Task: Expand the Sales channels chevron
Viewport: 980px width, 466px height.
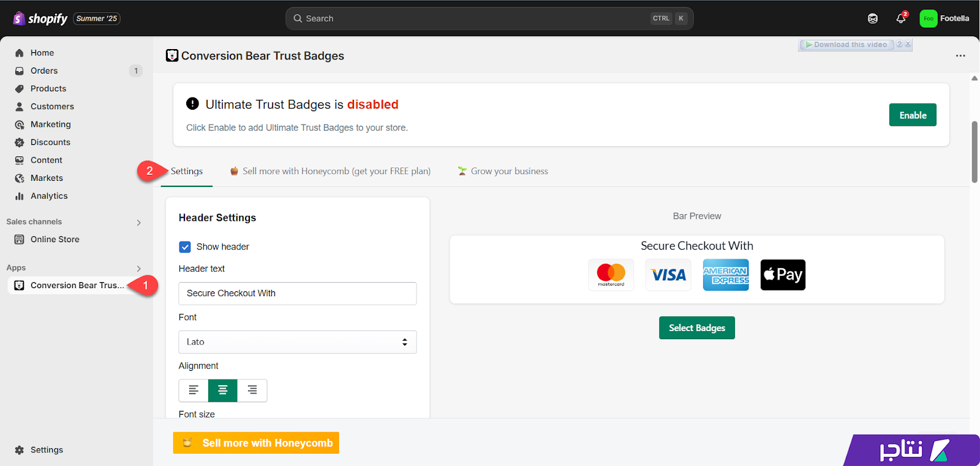Action: (138, 223)
